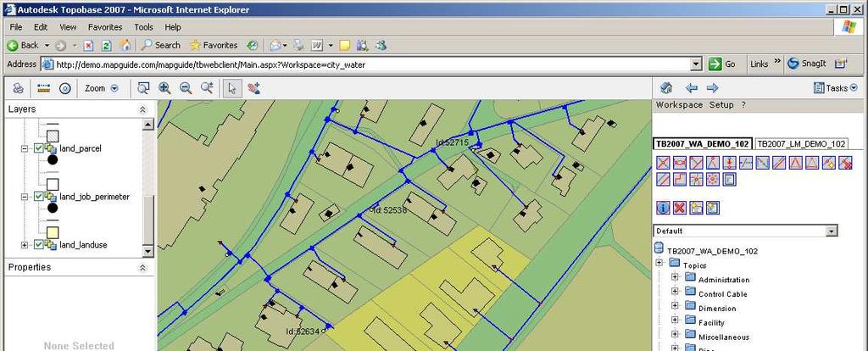The height and width of the screenshot is (351, 868).
Task: Click the blue Info icon
Action: click(x=663, y=208)
